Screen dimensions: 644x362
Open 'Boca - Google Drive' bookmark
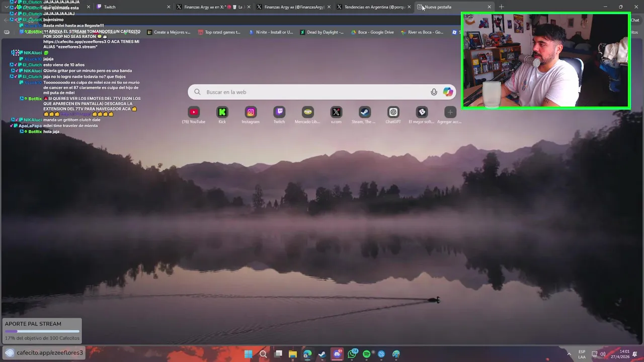coord(372,32)
